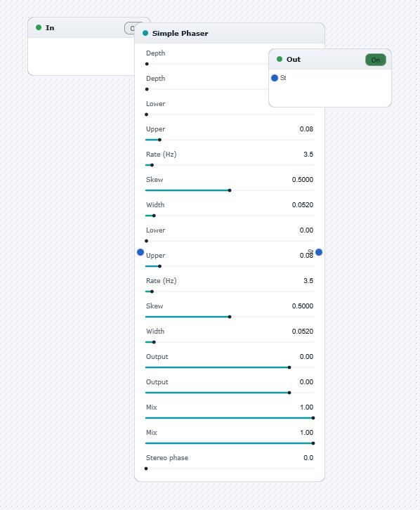Click the teal dot beside Simple Phaser title

[145, 33]
